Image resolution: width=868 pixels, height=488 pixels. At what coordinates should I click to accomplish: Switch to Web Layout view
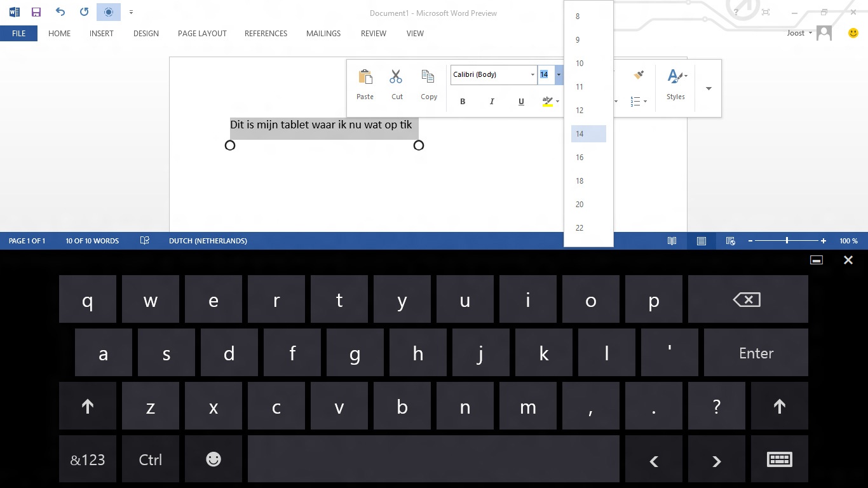[x=731, y=241]
